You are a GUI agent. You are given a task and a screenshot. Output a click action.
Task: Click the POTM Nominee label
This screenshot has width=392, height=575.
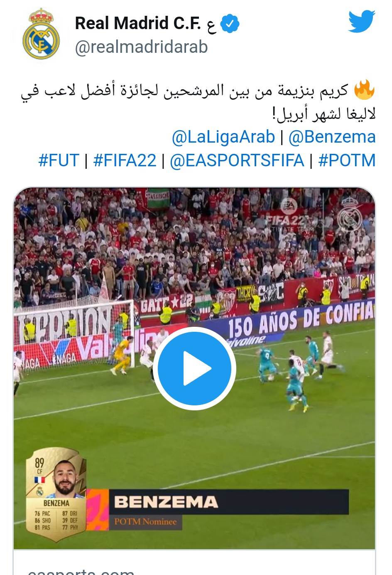pyautogui.click(x=145, y=522)
